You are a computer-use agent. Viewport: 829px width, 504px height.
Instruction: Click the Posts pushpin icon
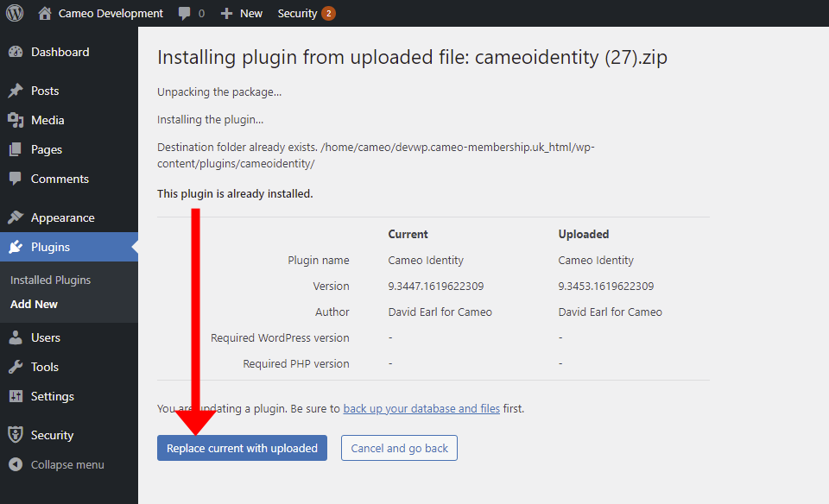pyautogui.click(x=16, y=91)
